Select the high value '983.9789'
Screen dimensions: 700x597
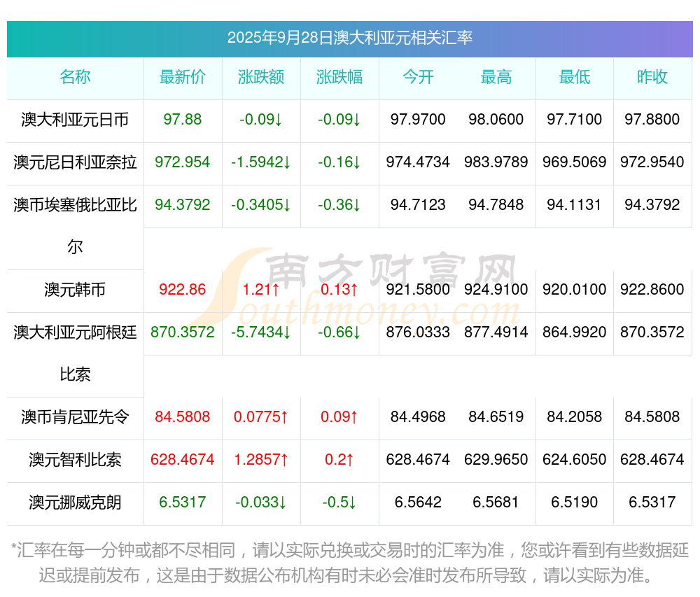pos(496,162)
